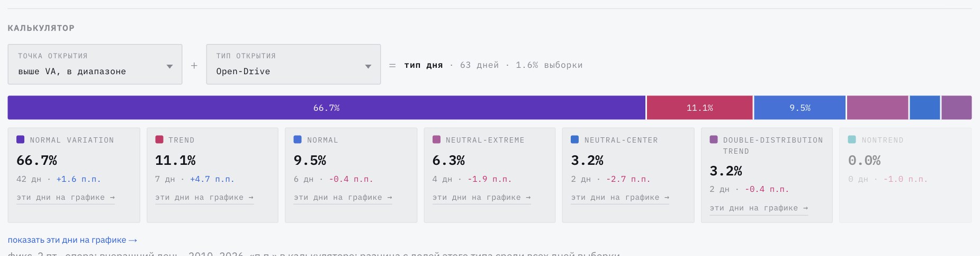Click the 11.1% value in Trend card
This screenshot has height=256, width=980.
point(175,160)
